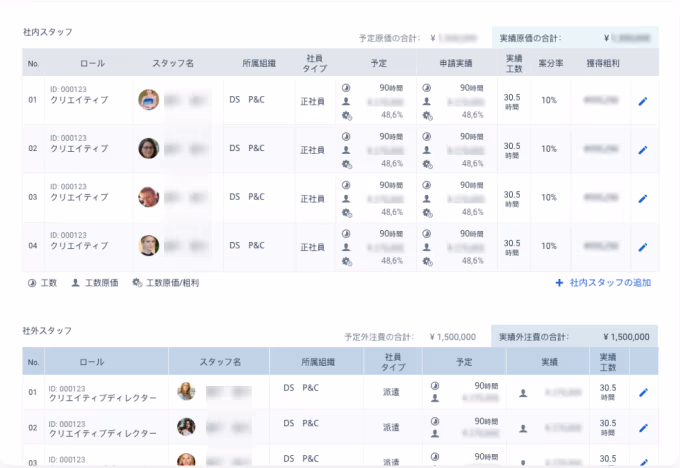This screenshot has width=680, height=468.
Task: Click 予定原価の合計 summary label
Action: click(x=390, y=38)
